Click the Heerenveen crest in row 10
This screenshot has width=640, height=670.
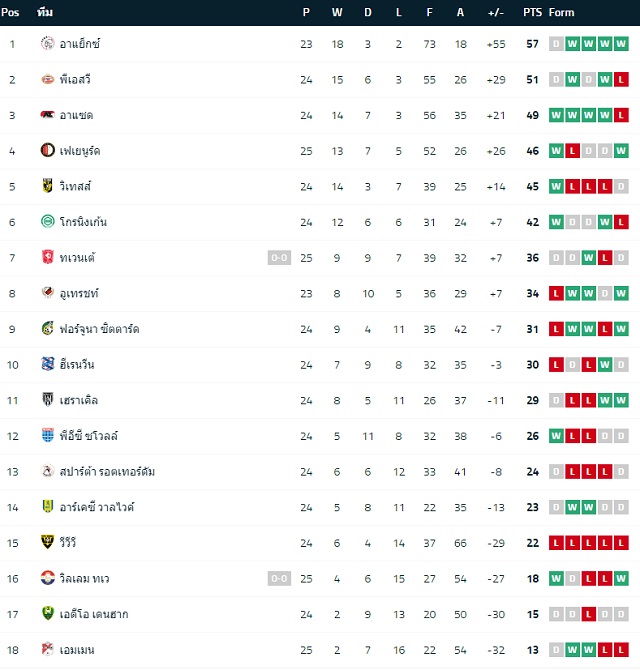tap(47, 364)
